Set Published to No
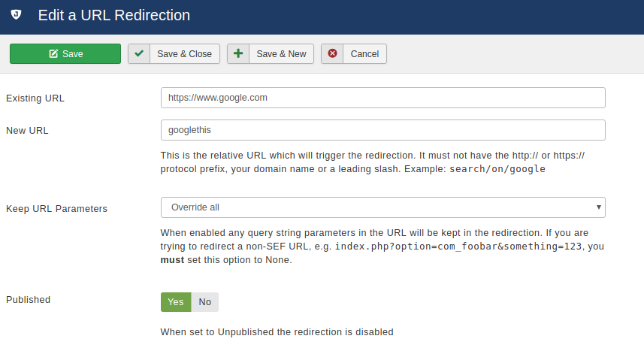 [205, 302]
